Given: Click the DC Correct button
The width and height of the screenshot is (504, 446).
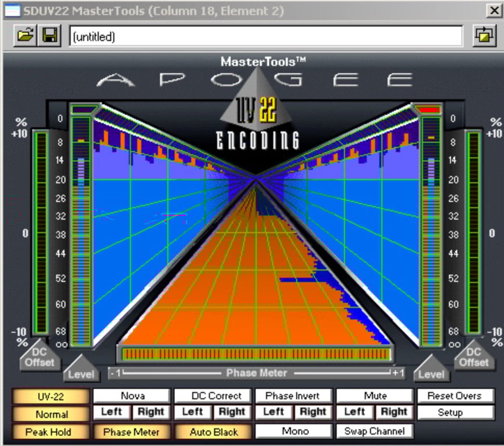Looking at the screenshot, I should (x=213, y=396).
